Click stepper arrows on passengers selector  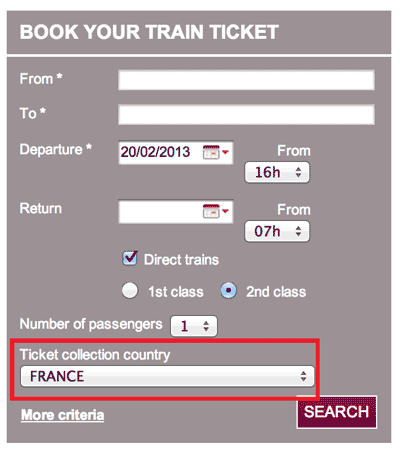pyautogui.click(x=206, y=326)
